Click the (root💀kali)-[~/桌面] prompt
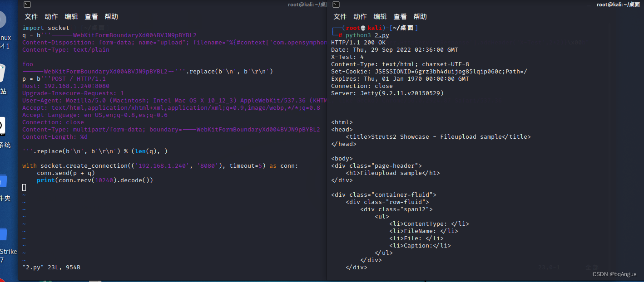 (x=375, y=28)
